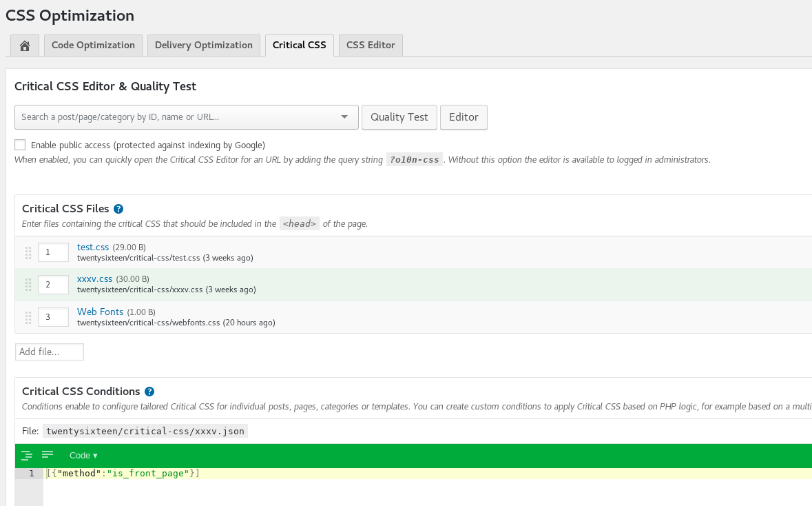This screenshot has width=812, height=506.
Task: Click the first indent icon in the code editor toolbar
Action: (x=27, y=455)
